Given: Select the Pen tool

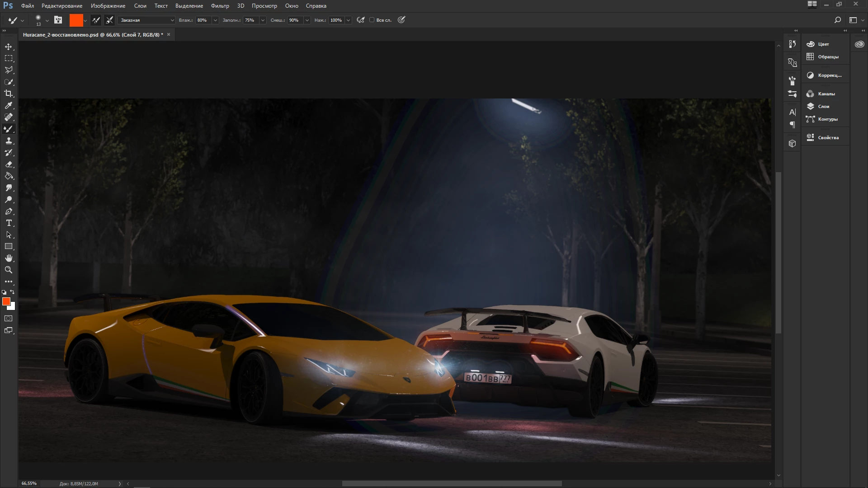Looking at the screenshot, I should point(9,211).
